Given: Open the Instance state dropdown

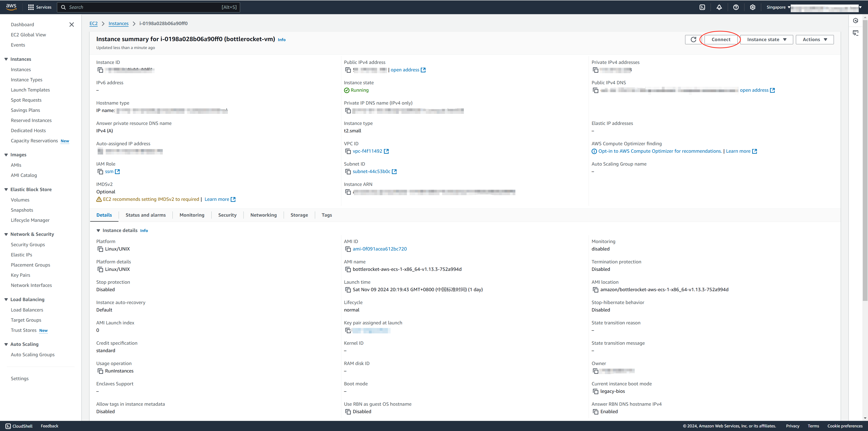Looking at the screenshot, I should point(767,39).
